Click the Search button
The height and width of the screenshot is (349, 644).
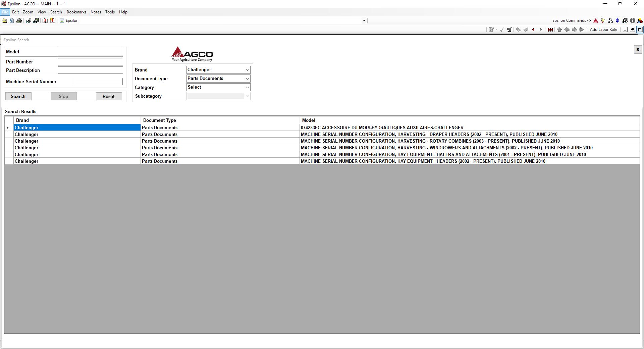(x=18, y=96)
